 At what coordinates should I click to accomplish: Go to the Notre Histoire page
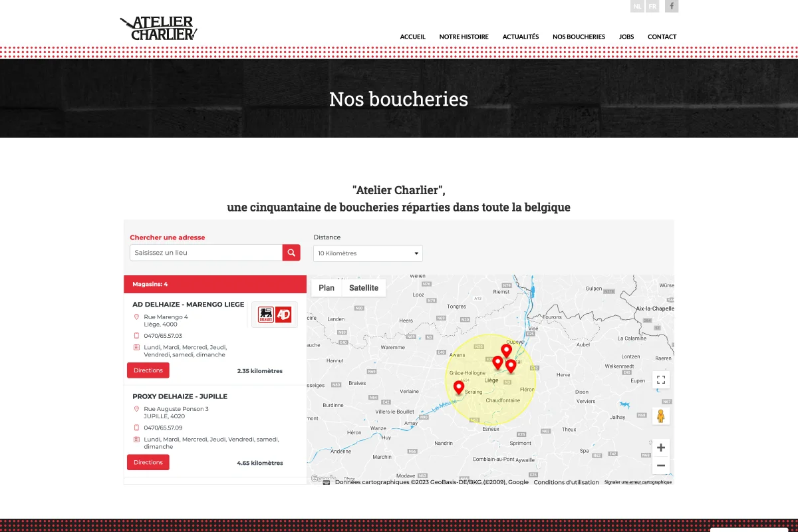[x=464, y=37]
